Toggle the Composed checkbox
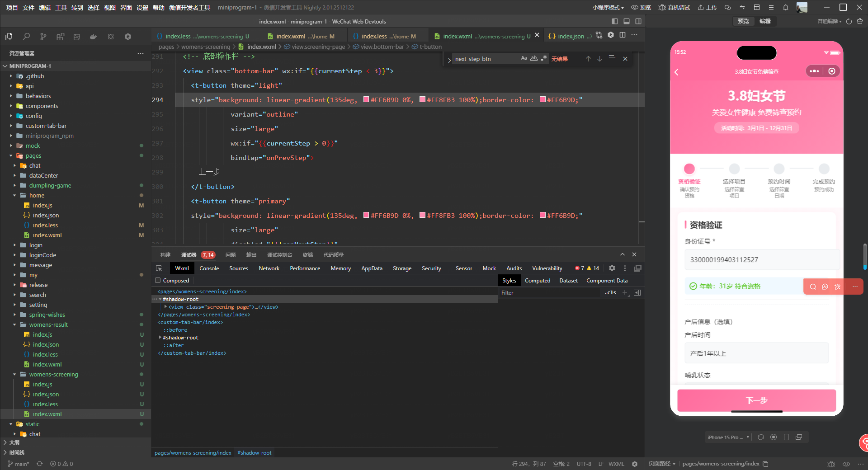This screenshot has height=470, width=868. [158, 281]
